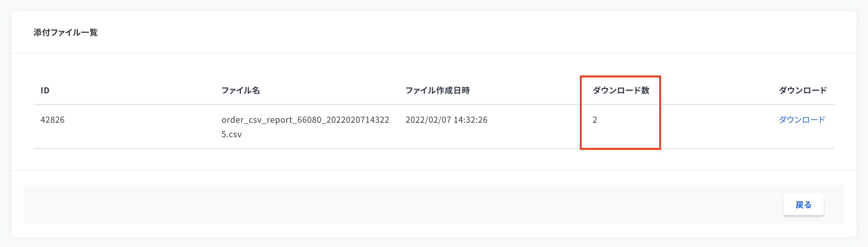Click the gray footer bar beside 戻る

click(x=401, y=204)
